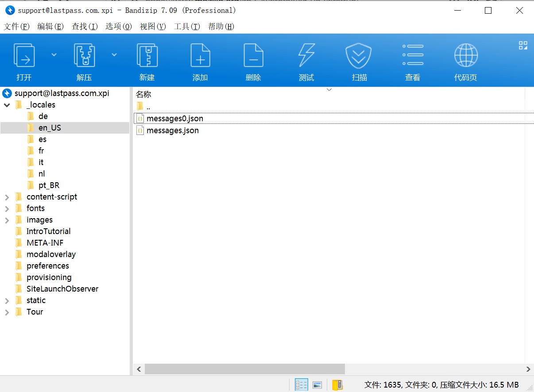Viewport: 534px width, 392px height.
Task: Click the column header sort chevron
Action: [329, 89]
